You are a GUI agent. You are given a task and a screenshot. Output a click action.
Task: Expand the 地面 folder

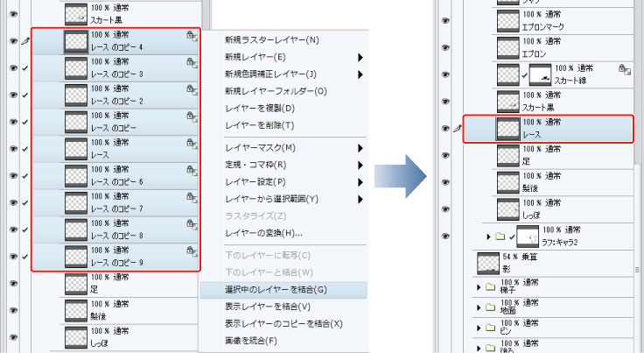pyautogui.click(x=479, y=307)
